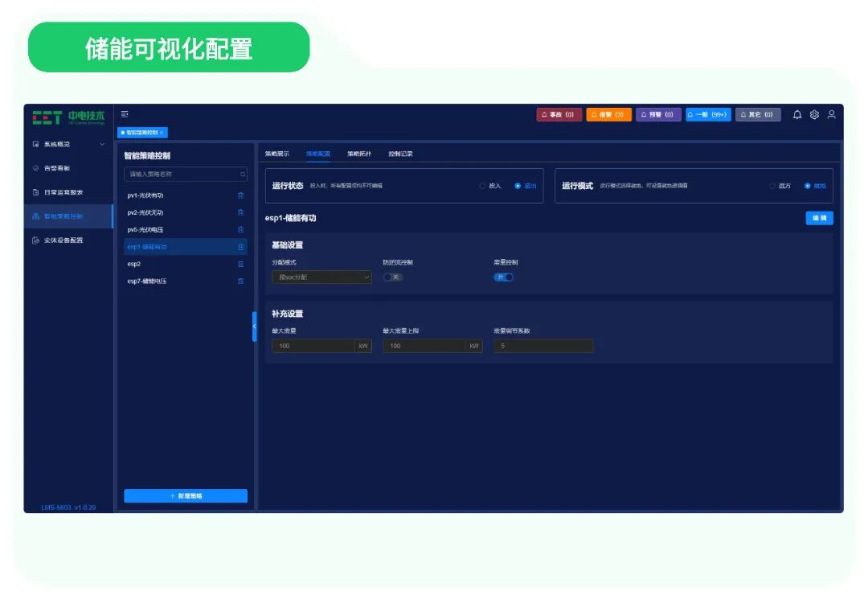Open 日常运营报表 from the sidebar
This screenshot has height=608, width=868.
click(x=63, y=192)
